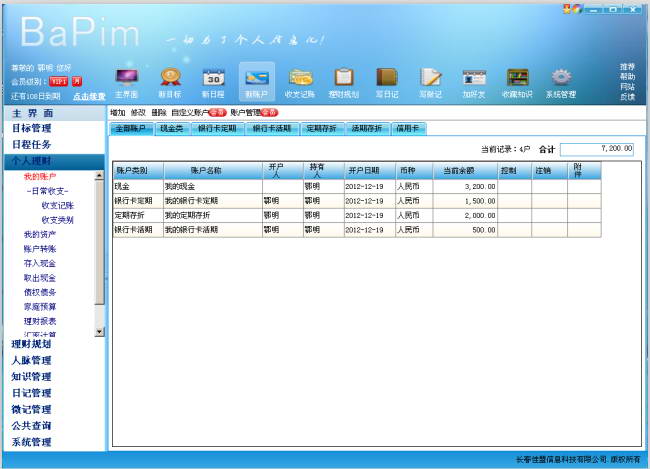Select 存入现金 in sidebar tree
650x469 pixels.
40,263
